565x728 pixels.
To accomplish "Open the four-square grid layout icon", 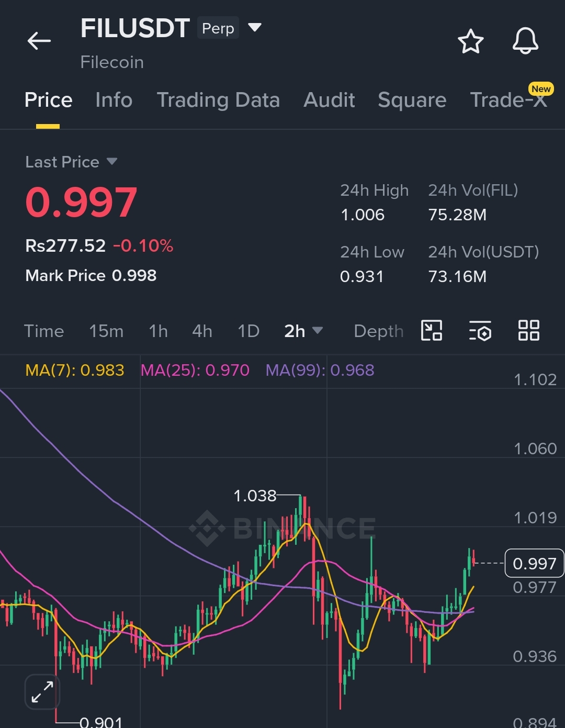I will pos(528,331).
